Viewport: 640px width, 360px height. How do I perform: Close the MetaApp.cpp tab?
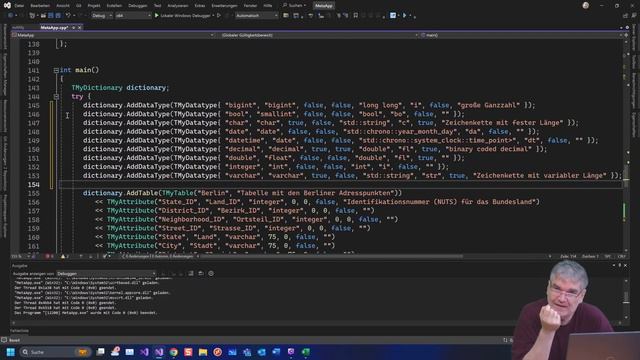(80, 27)
